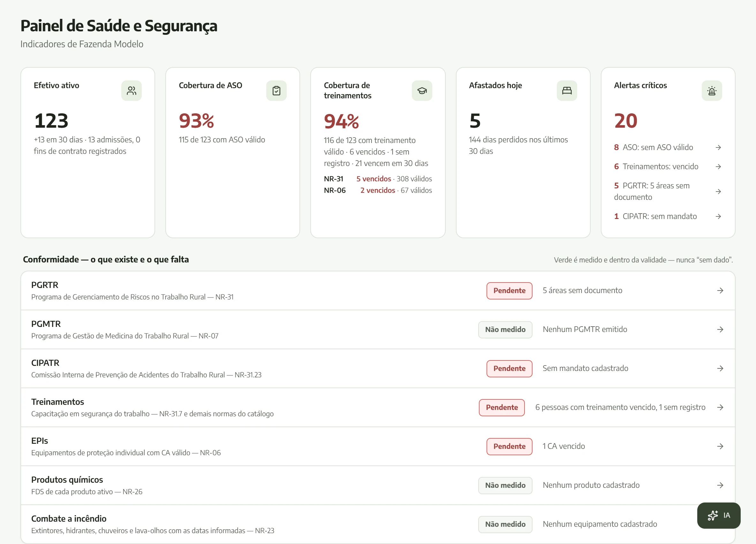This screenshot has height=544, width=756.
Task: Click Não medido badge in Produtos químicos row
Action: click(x=505, y=485)
